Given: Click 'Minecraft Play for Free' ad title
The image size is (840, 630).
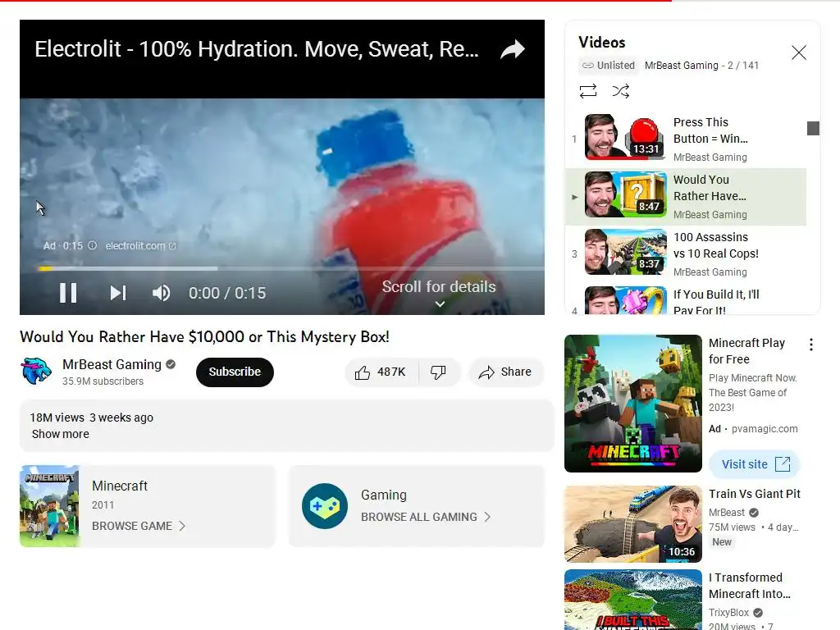Looking at the screenshot, I should click(746, 351).
